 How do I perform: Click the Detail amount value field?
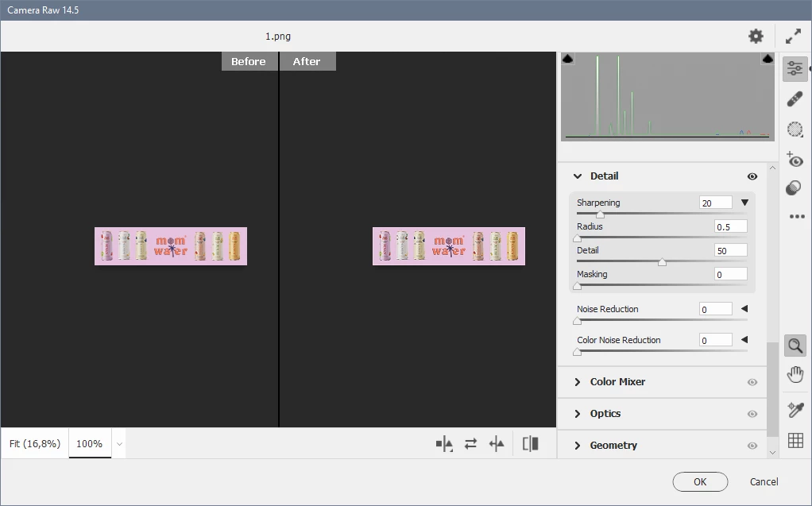tap(731, 251)
